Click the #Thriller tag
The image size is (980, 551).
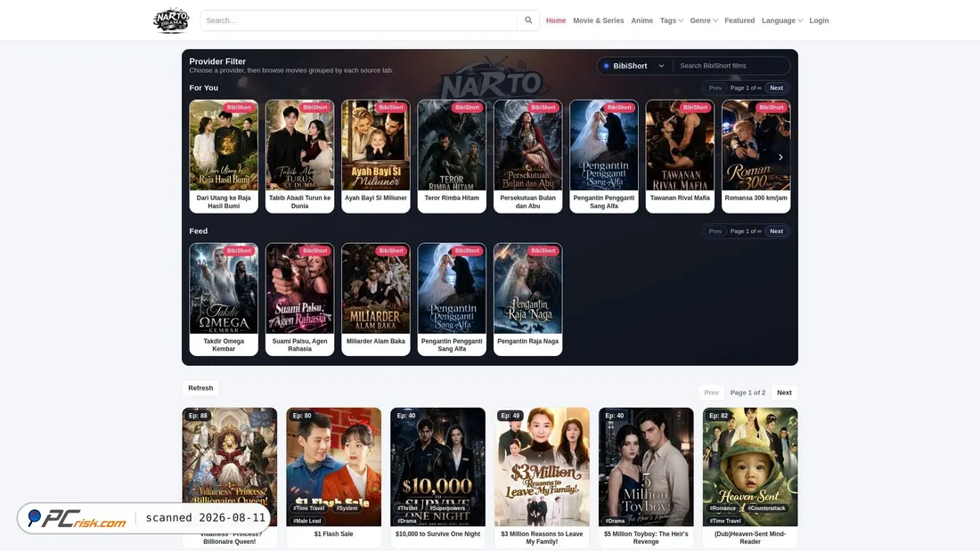(x=406, y=508)
